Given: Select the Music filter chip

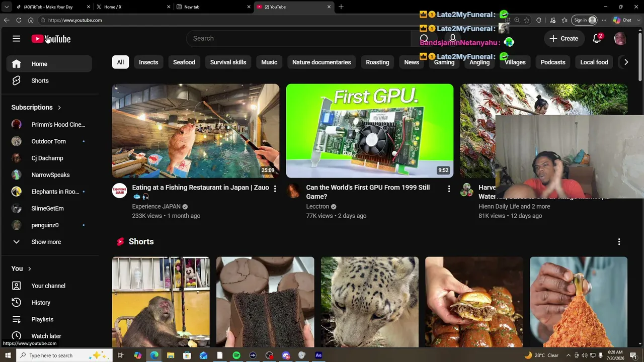Looking at the screenshot, I should tap(269, 62).
